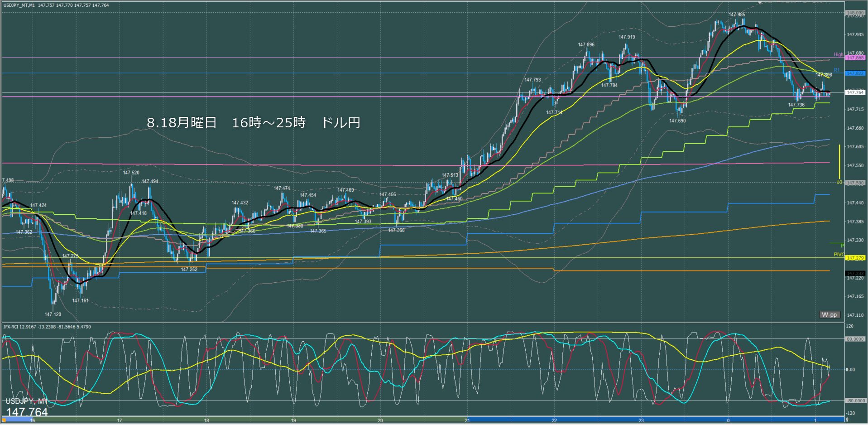Click the black price tag 147.233
Viewport: 868px width, 425px height.
click(x=855, y=274)
